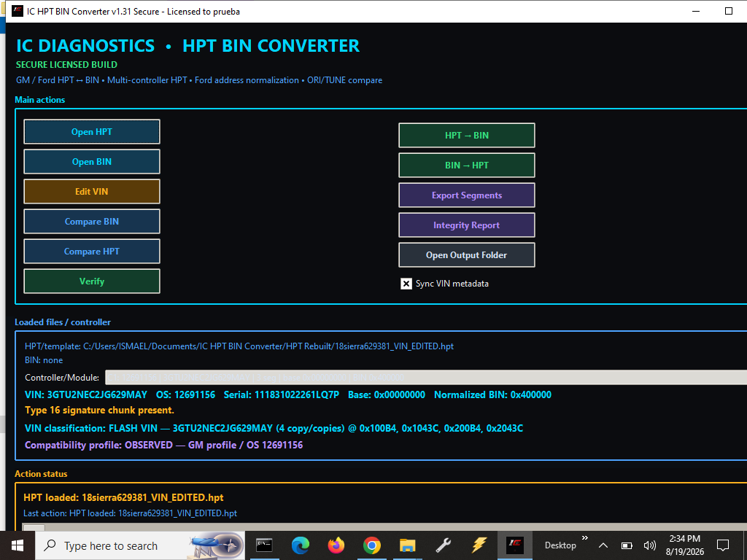Image resolution: width=747 pixels, height=560 pixels.
Task: Click the 'VIN: 3GTU2NEC2JG629MAY' value
Action: click(x=86, y=394)
